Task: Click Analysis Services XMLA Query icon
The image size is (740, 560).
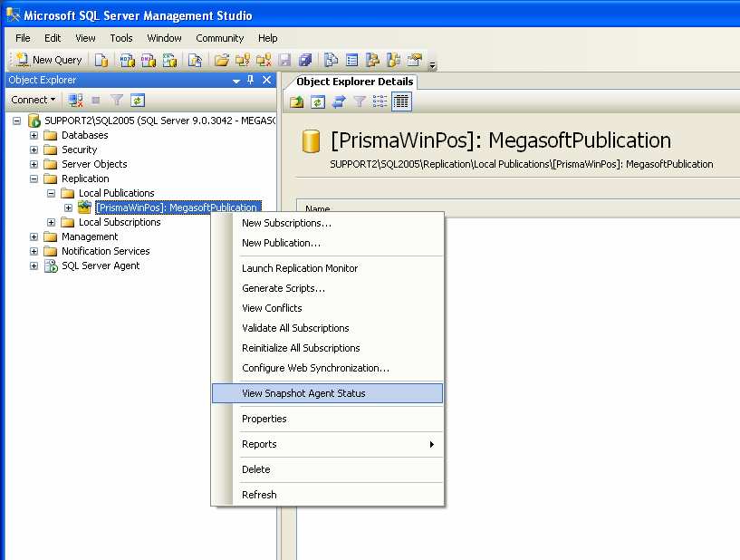Action: coord(169,60)
